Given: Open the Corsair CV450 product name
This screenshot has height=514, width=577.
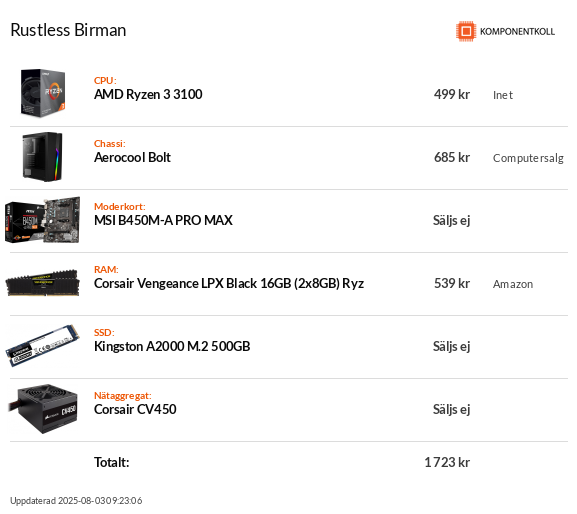Looking at the screenshot, I should [135, 410].
